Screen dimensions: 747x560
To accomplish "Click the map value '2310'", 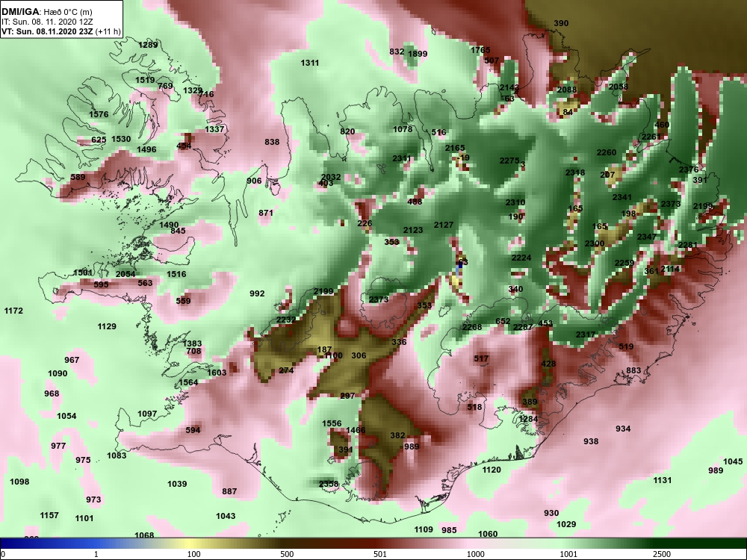I will pyautogui.click(x=515, y=203).
